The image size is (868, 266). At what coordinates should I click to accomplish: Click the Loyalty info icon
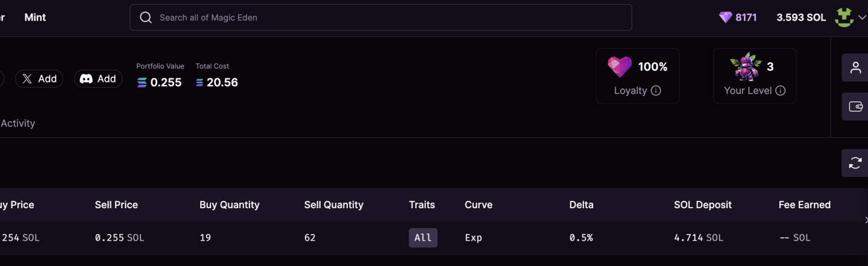click(x=656, y=91)
